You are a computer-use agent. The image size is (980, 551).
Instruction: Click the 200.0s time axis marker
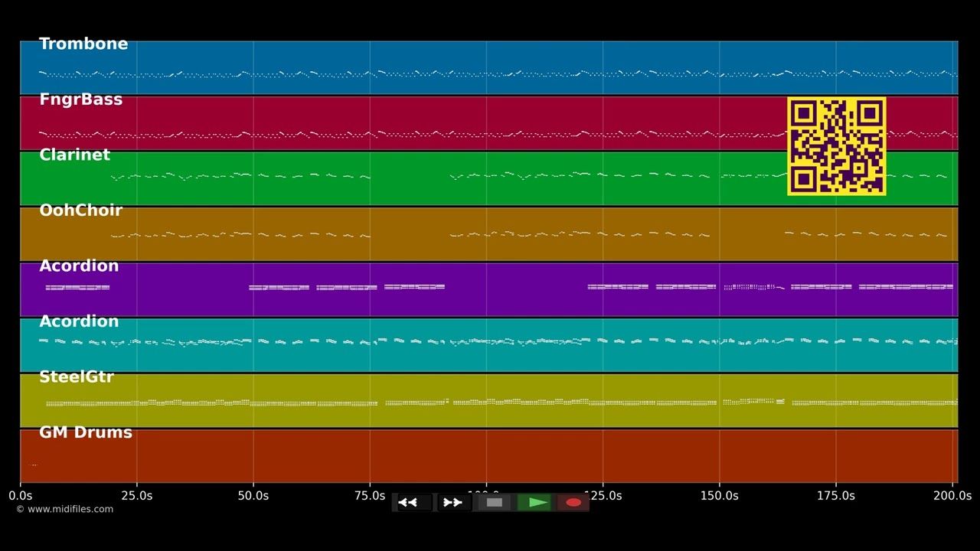[x=952, y=496]
